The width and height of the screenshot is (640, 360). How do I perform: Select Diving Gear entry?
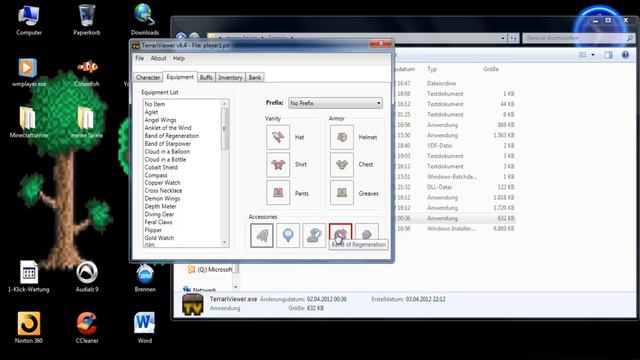(x=159, y=214)
